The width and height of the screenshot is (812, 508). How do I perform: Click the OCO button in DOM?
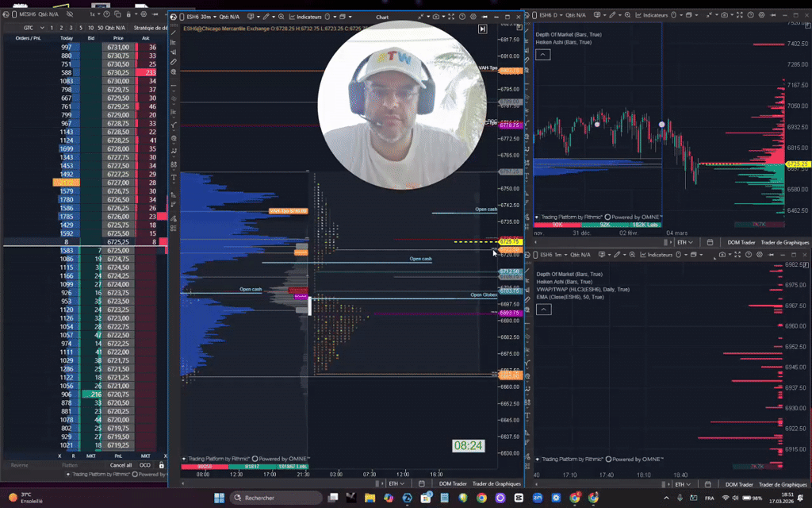click(x=145, y=465)
